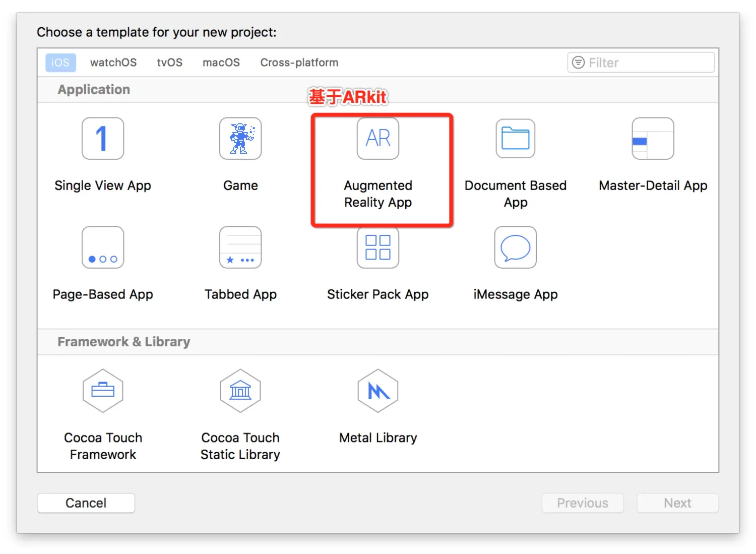Show macOS project templates tab

point(221,63)
